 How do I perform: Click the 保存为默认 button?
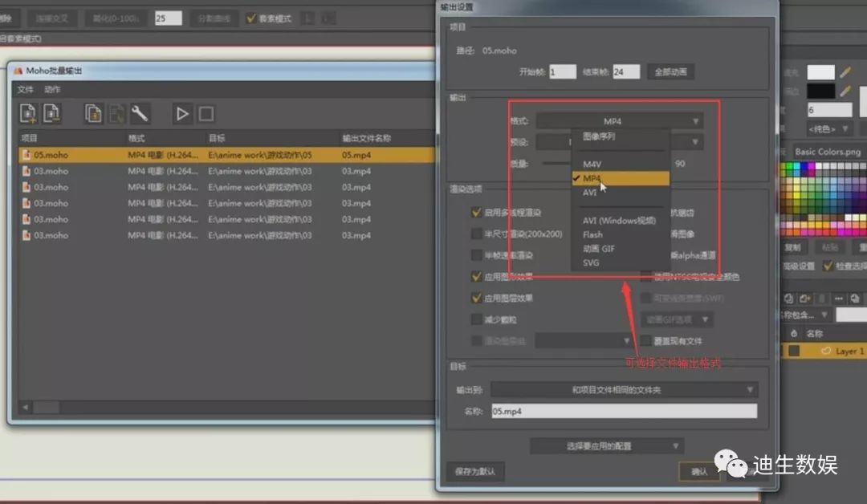475,471
